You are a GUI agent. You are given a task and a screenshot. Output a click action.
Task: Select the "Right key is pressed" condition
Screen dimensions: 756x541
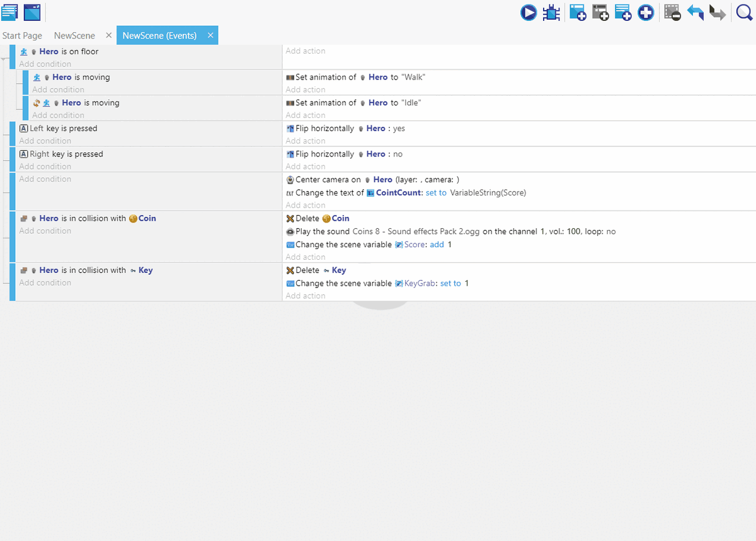(61, 154)
